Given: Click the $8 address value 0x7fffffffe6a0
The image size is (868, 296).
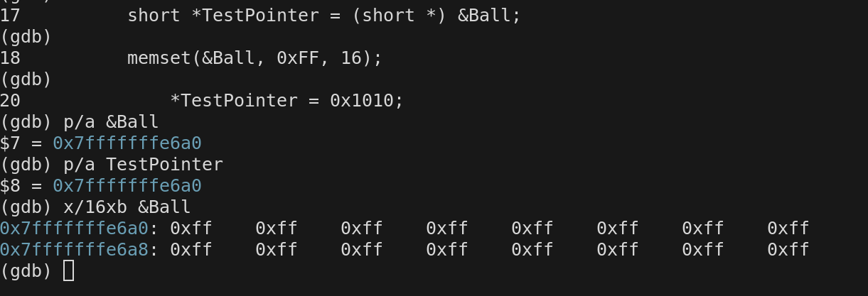Looking at the screenshot, I should (x=127, y=185).
